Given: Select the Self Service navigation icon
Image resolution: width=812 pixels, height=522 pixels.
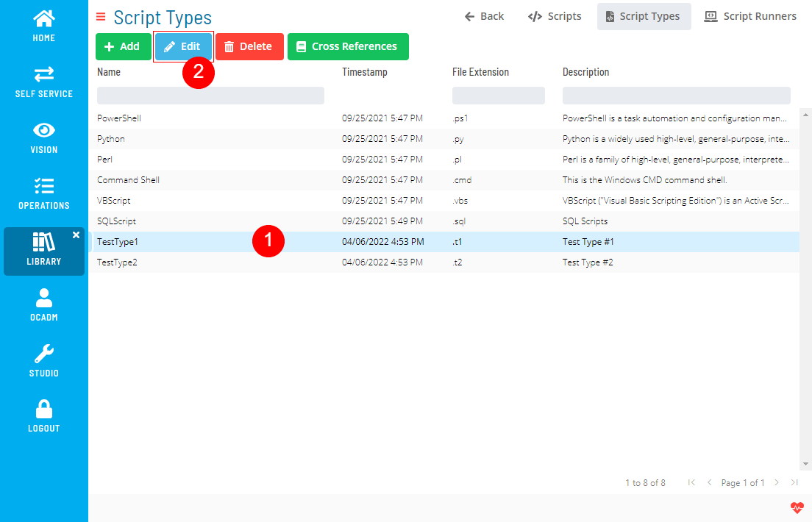Looking at the screenshot, I should pyautogui.click(x=43, y=74).
